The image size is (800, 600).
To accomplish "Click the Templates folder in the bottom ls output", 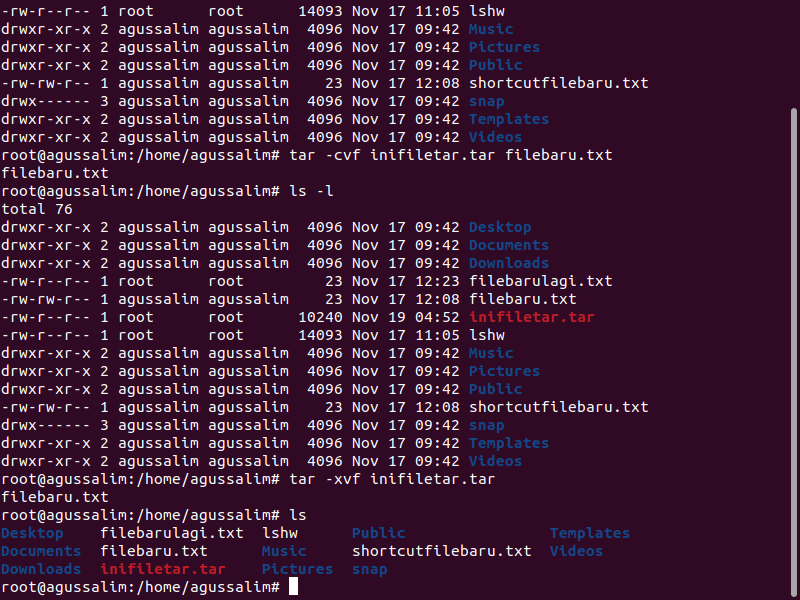I will click(590, 533).
